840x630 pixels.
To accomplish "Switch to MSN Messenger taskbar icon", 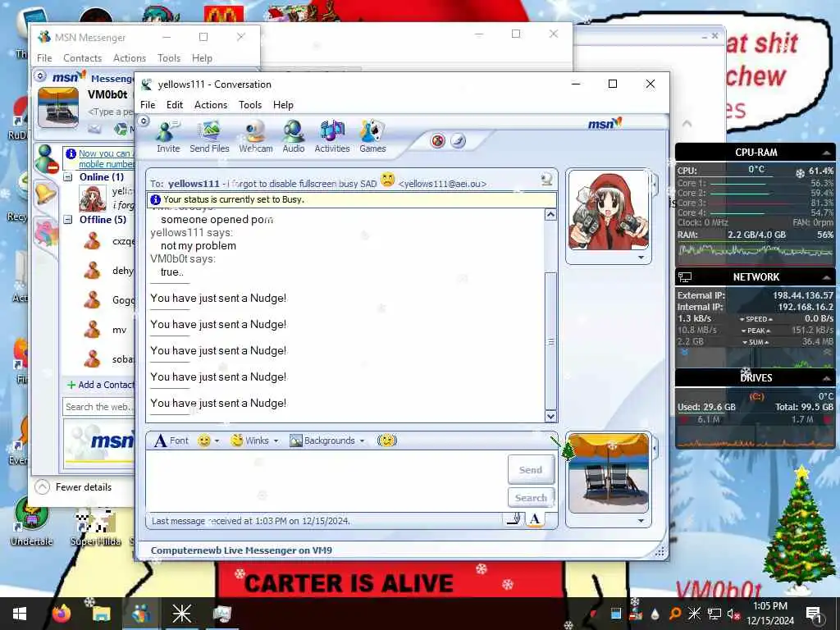I will coord(141,614).
